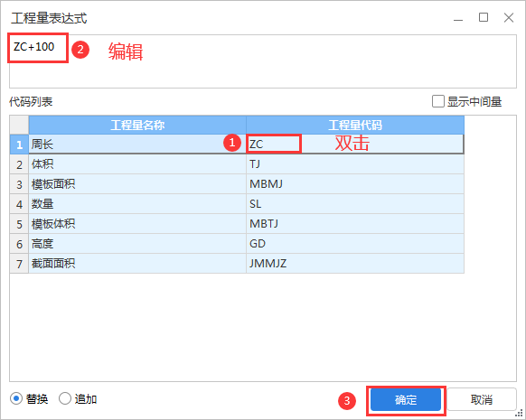Click the 模板体积 name cell
526x420 pixels.
click(137, 224)
